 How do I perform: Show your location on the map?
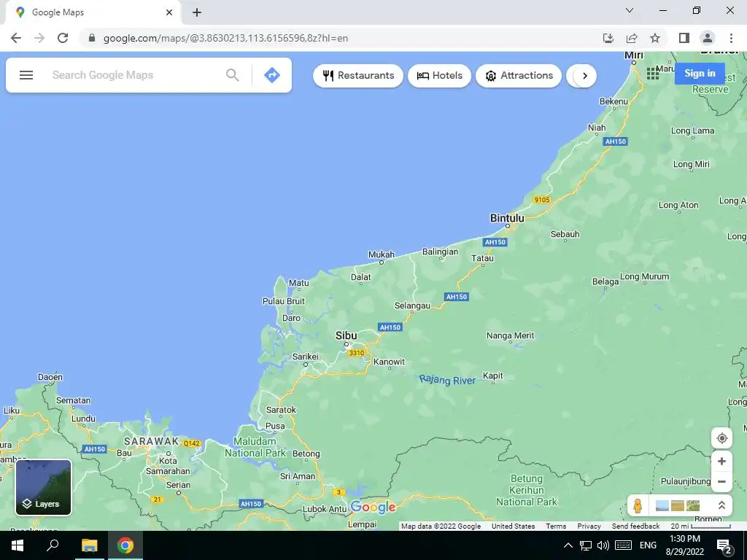click(721, 438)
